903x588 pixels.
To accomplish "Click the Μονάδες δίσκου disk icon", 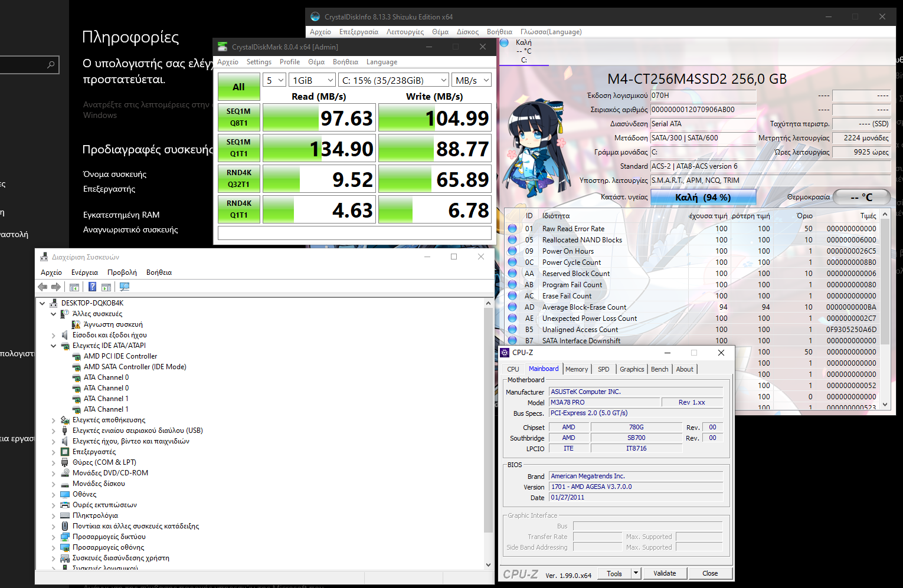I will (x=65, y=484).
